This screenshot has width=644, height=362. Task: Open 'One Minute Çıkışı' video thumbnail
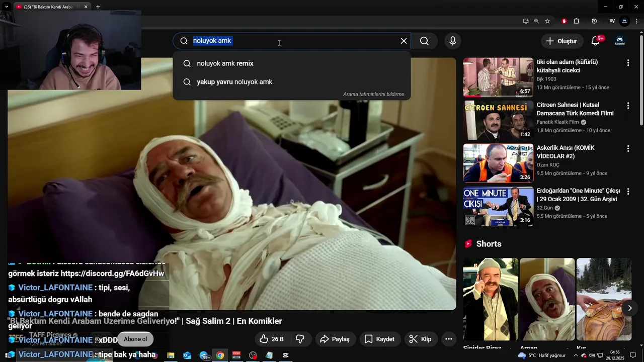498,206
